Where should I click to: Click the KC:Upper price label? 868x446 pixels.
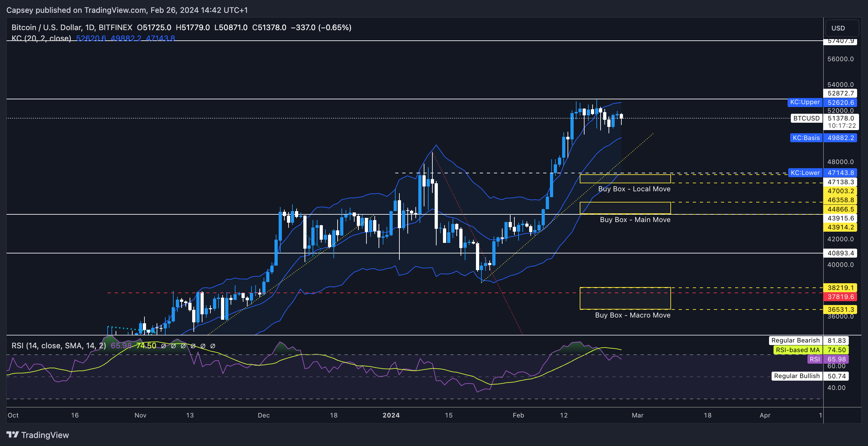click(805, 102)
